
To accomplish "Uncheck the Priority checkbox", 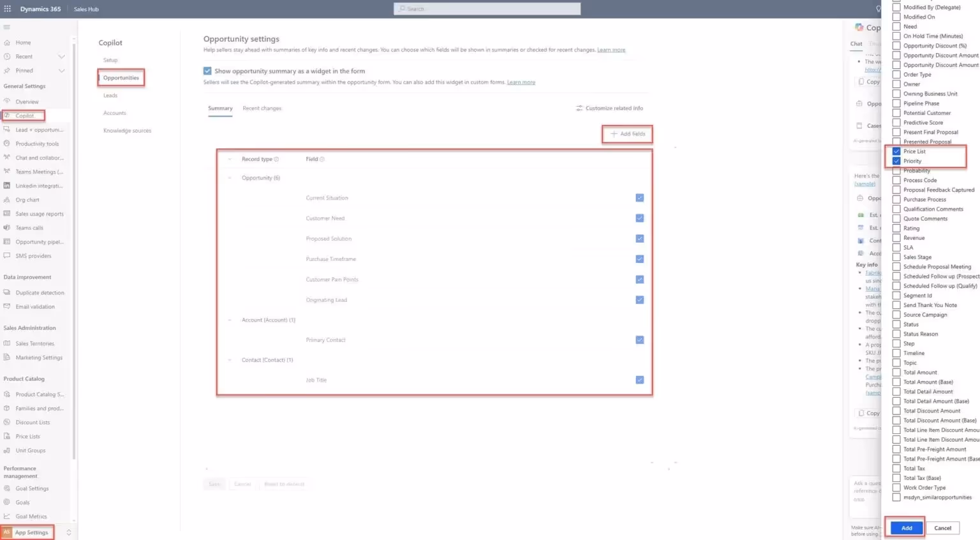I will (x=896, y=161).
